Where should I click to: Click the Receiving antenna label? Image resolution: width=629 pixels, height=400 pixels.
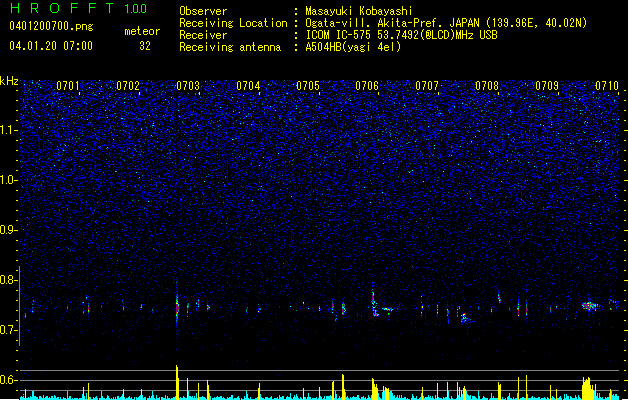click(x=230, y=47)
